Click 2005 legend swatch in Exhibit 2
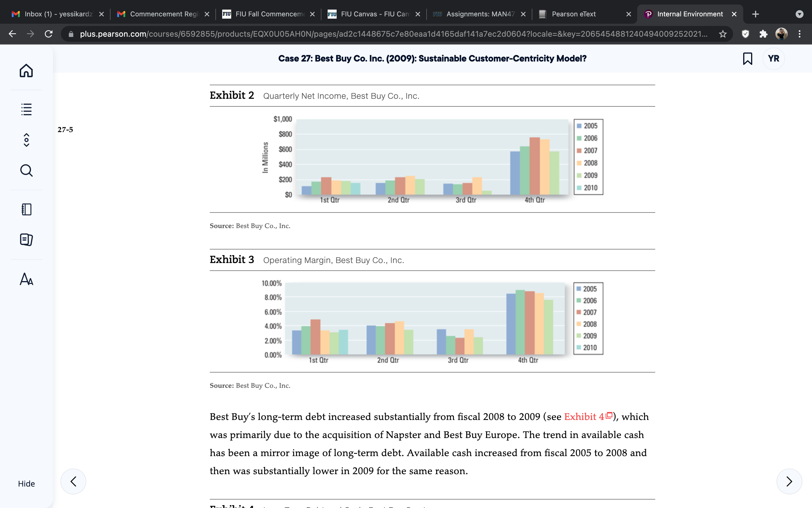This screenshot has height=508, width=812. 579,126
